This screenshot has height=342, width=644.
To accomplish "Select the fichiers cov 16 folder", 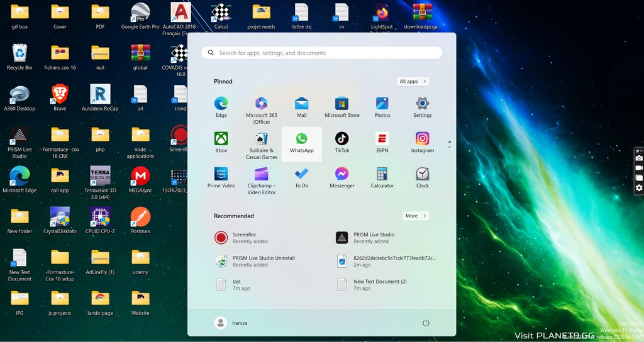I will coord(60,57).
